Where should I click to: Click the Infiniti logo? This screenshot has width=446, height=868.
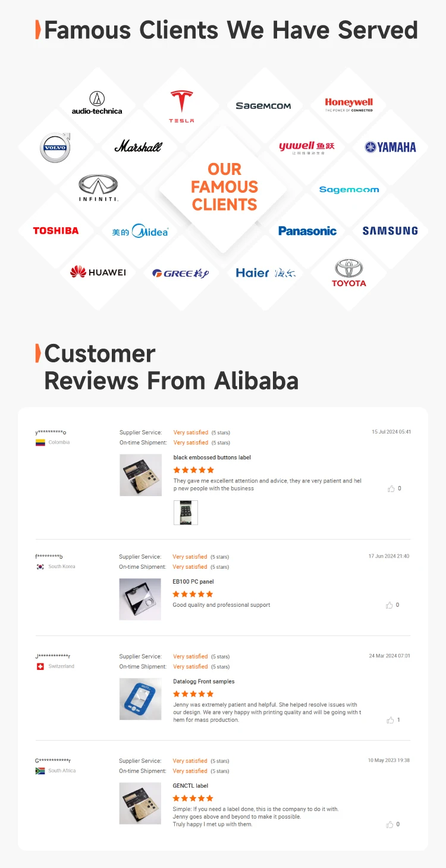(99, 188)
